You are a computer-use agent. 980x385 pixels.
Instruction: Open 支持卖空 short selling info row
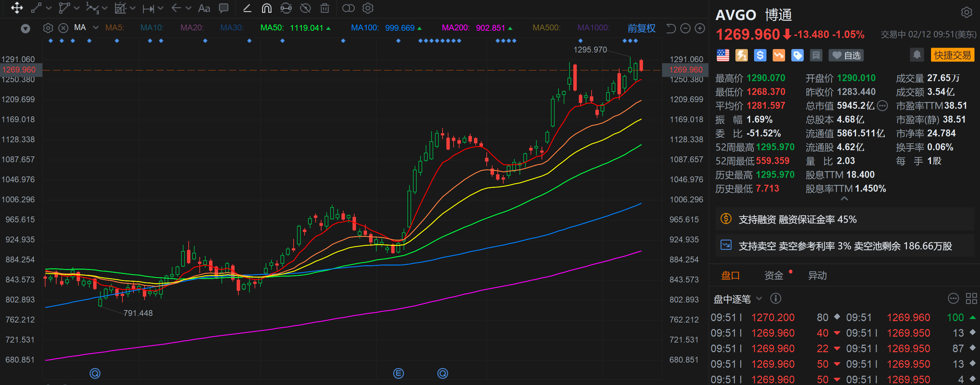(x=844, y=246)
